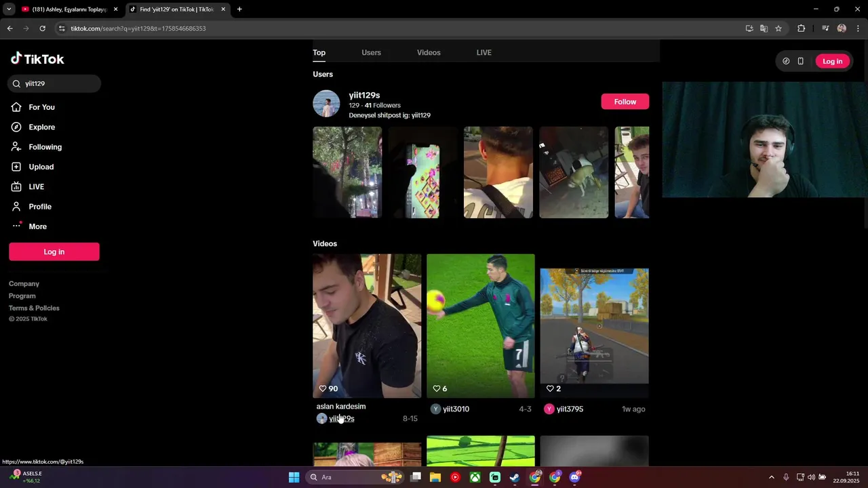Reload the page

tap(42, 28)
